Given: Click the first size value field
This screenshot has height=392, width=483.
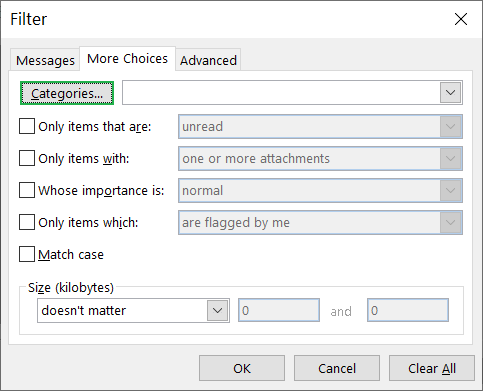Looking at the screenshot, I should point(279,310).
